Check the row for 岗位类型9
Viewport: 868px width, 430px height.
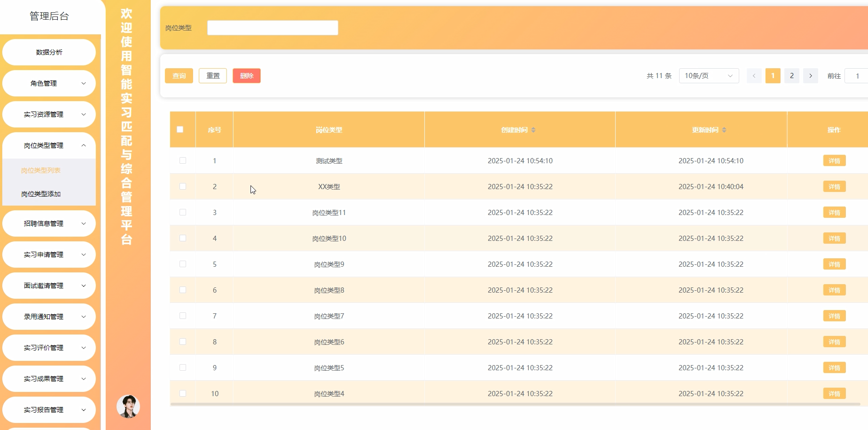tap(183, 264)
